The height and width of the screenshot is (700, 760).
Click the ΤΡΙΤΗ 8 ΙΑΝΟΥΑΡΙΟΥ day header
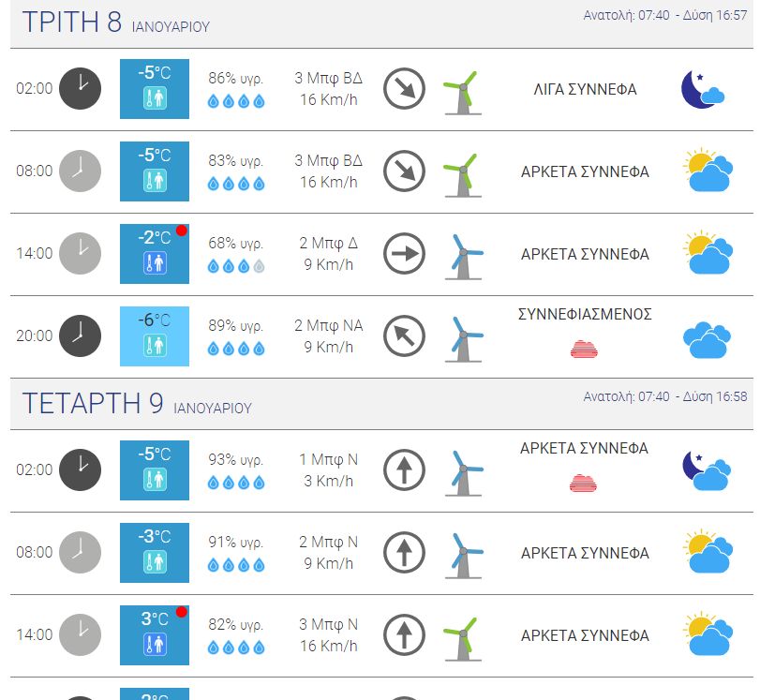click(x=116, y=22)
